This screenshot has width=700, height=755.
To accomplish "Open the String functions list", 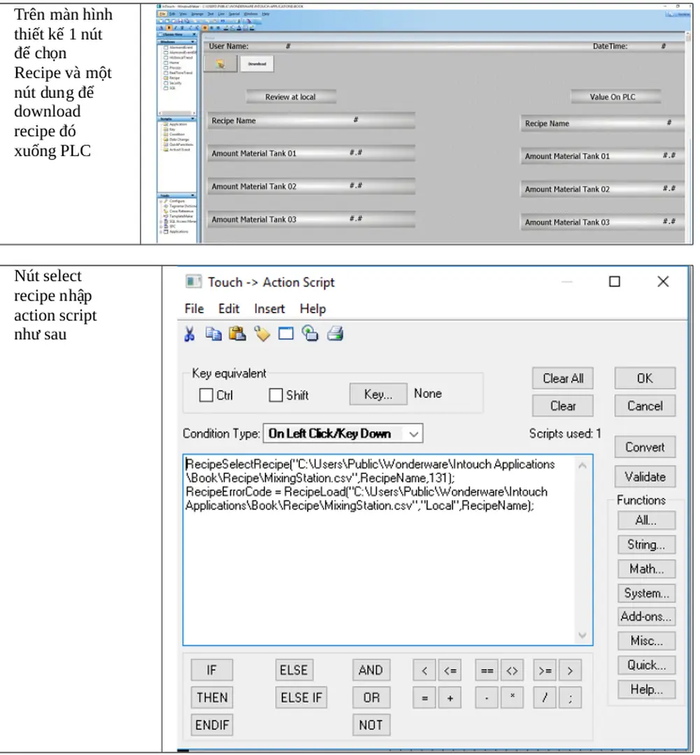I will click(x=645, y=545).
